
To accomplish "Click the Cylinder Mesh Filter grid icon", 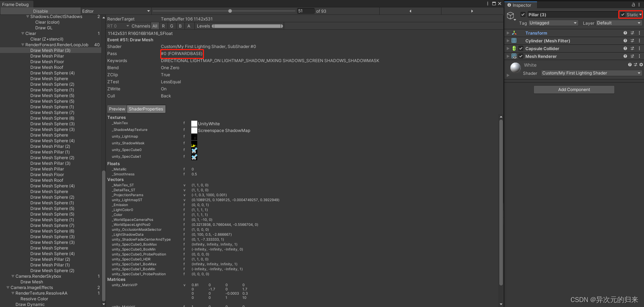I will click(x=514, y=41).
